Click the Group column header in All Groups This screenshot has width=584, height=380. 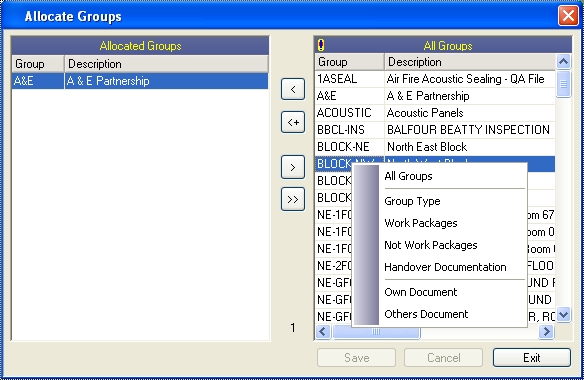pyautogui.click(x=350, y=62)
